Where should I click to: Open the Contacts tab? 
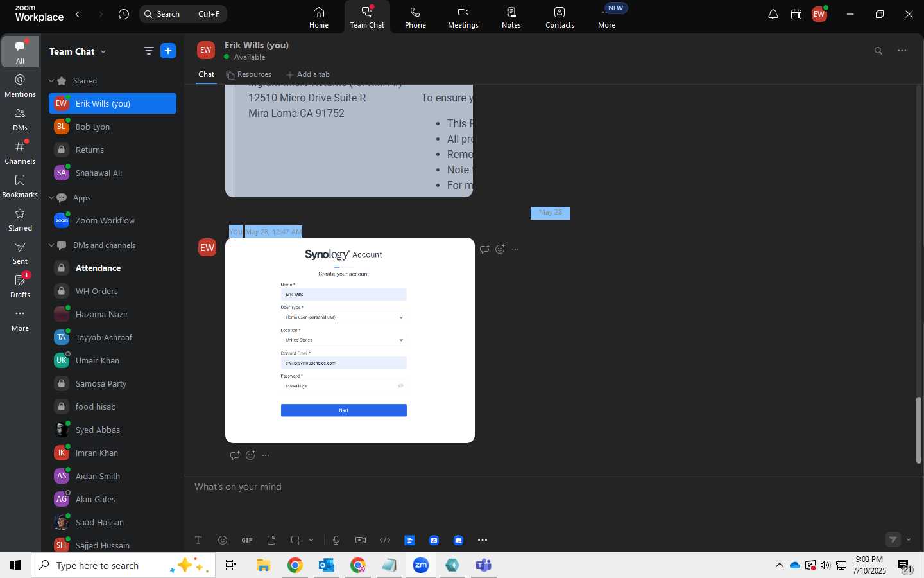click(560, 17)
